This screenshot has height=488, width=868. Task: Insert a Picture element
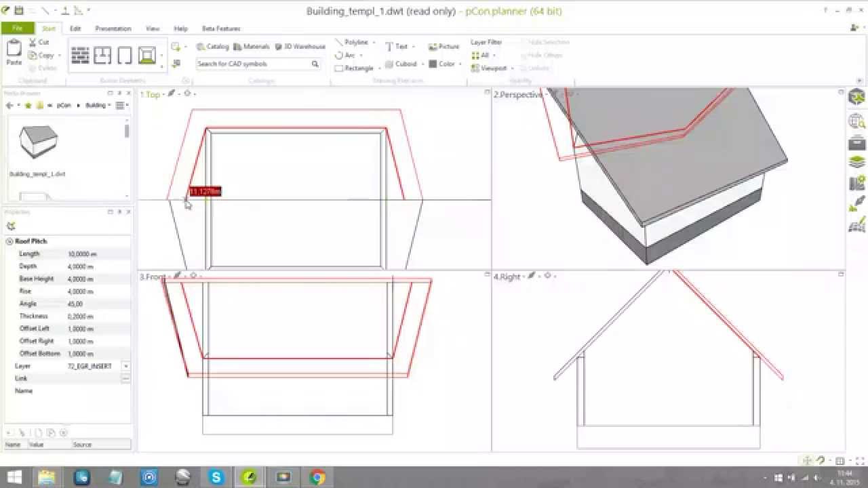(x=443, y=46)
